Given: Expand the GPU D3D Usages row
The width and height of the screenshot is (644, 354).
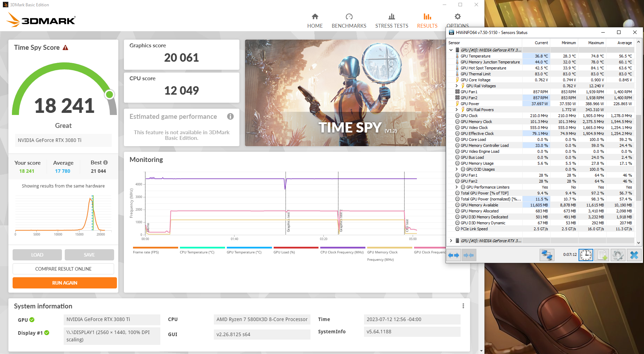Looking at the screenshot, I should [457, 169].
